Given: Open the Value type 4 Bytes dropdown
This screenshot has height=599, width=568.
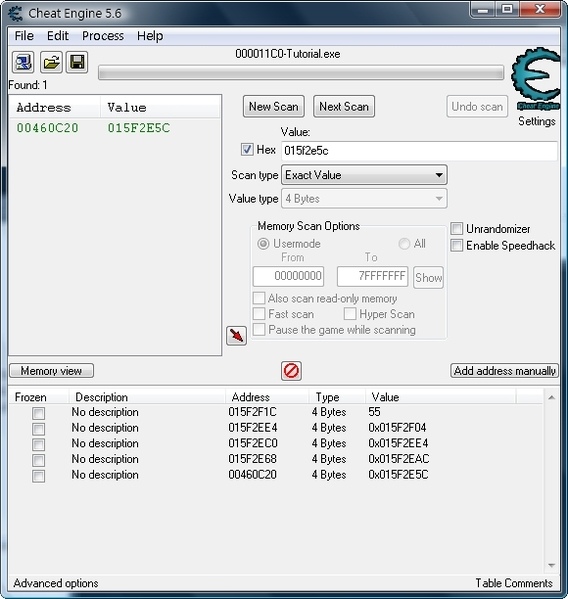Looking at the screenshot, I should (x=364, y=199).
